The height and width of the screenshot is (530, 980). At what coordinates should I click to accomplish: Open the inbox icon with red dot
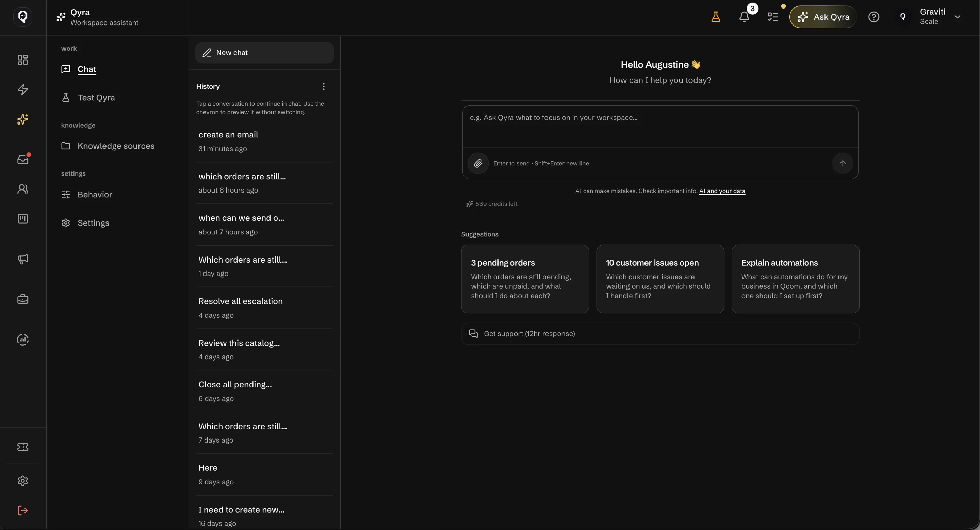[23, 159]
